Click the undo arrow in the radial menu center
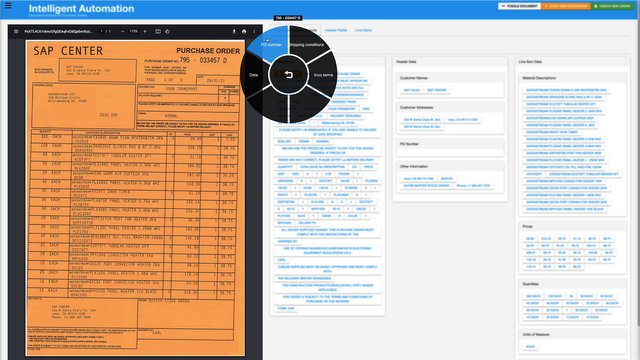The height and width of the screenshot is (360, 640). click(289, 75)
